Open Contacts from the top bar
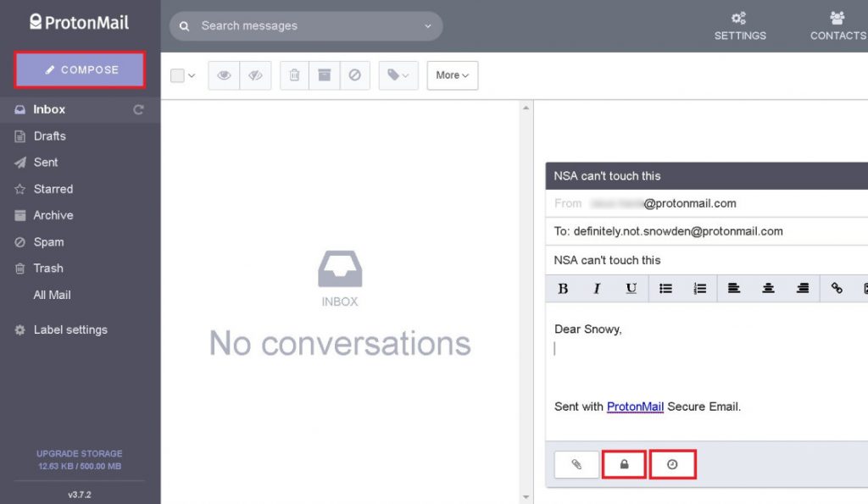Screen dimensions: 868x504 click(837, 26)
